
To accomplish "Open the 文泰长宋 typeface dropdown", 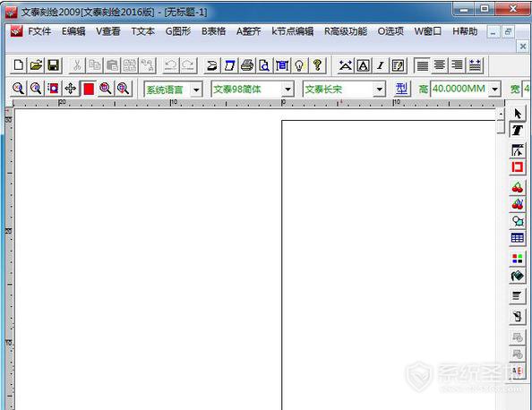I will click(380, 90).
